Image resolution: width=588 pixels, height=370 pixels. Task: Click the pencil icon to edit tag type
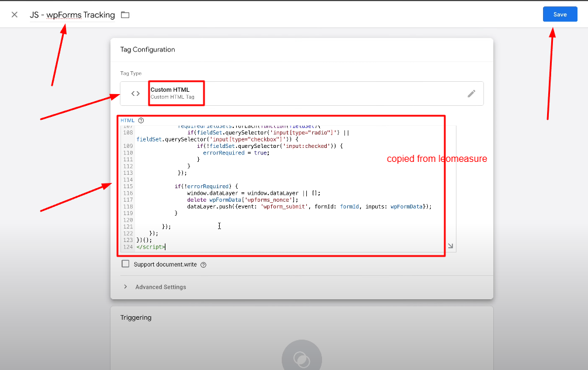[x=471, y=94]
